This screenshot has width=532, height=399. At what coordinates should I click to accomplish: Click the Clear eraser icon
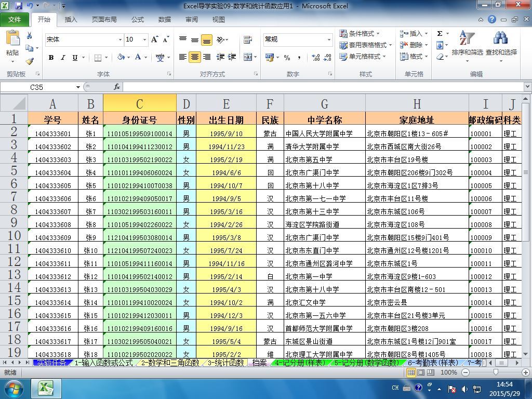pos(440,56)
